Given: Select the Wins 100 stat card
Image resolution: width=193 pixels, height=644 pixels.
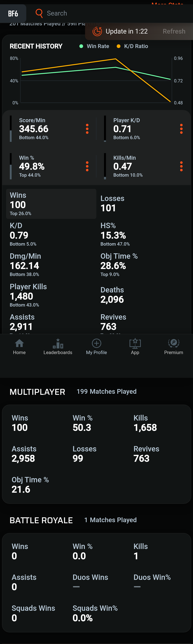Looking at the screenshot, I should 51,204.
